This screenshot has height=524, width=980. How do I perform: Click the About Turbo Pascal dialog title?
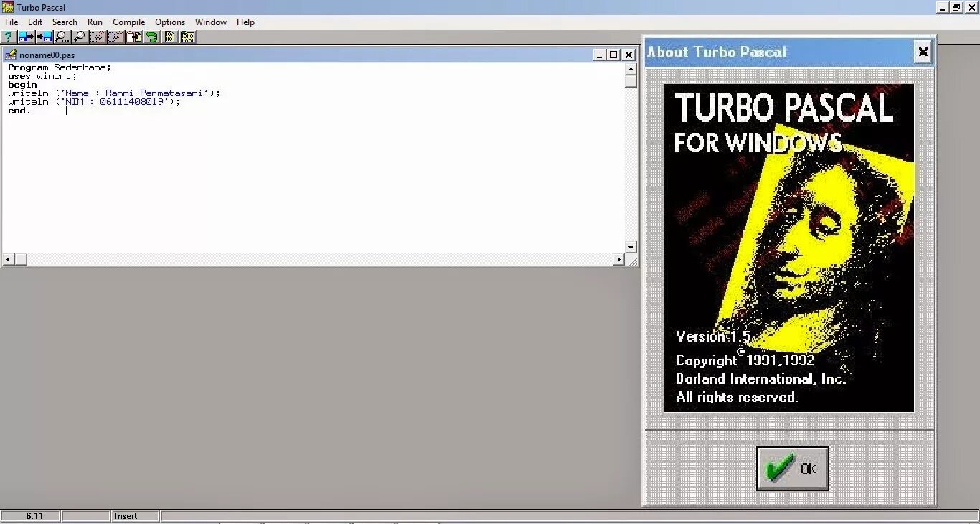point(717,52)
